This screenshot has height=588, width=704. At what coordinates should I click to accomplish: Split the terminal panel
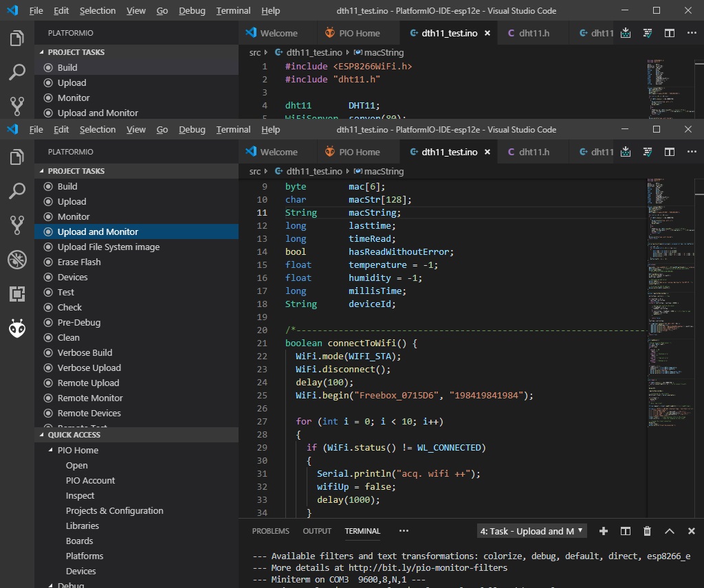(626, 531)
